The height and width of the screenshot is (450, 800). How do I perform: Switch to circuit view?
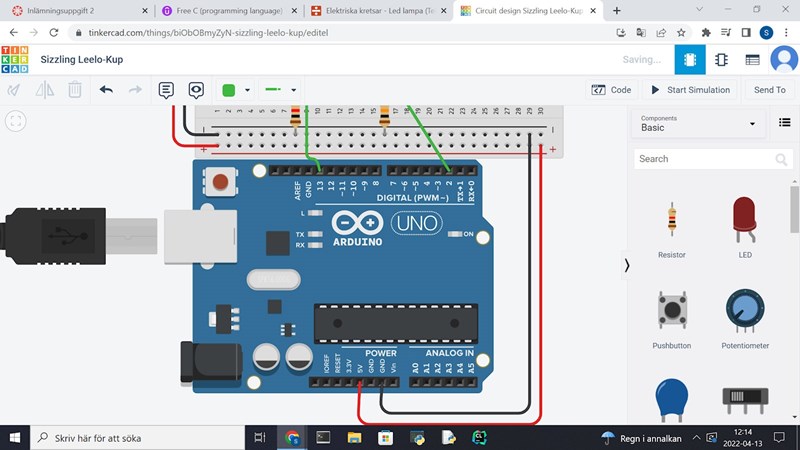(x=689, y=60)
